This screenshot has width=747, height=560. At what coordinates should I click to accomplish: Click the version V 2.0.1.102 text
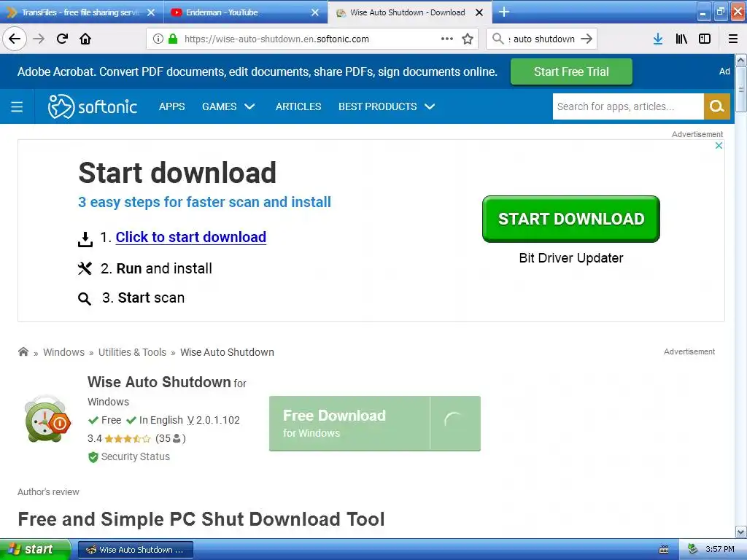(214, 420)
